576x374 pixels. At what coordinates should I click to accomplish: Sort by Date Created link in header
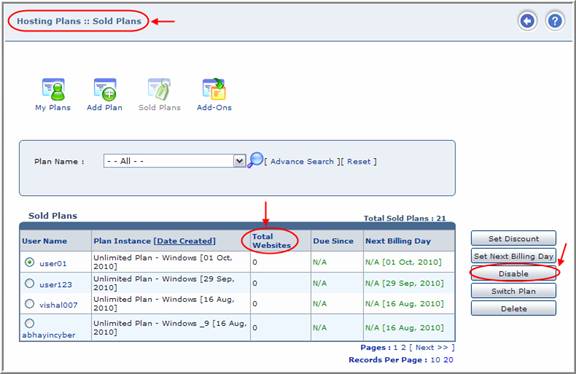pos(184,241)
